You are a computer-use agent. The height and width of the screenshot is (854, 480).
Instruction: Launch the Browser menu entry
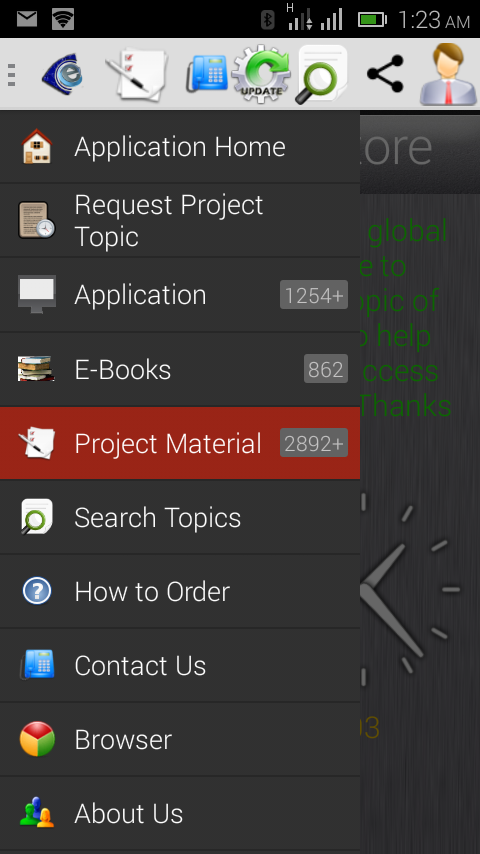click(x=180, y=739)
